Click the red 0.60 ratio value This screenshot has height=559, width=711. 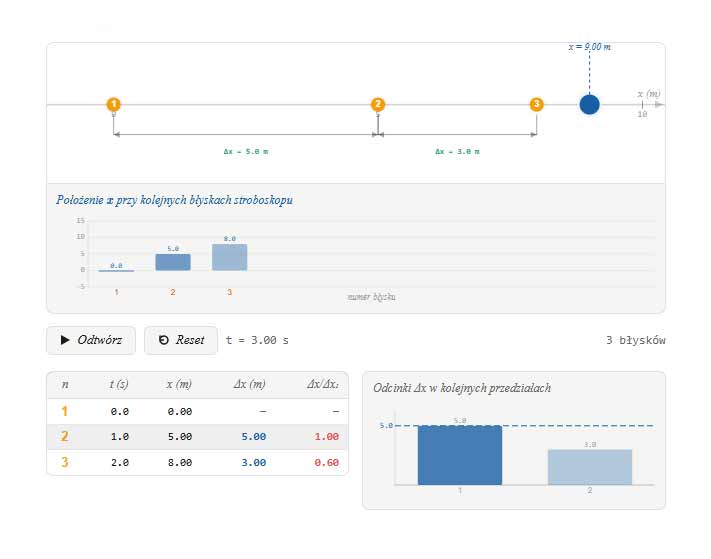[326, 463]
